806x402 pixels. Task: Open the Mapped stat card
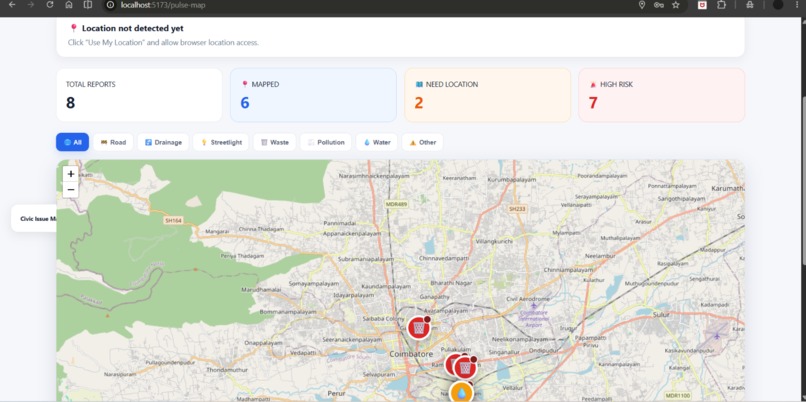(313, 95)
